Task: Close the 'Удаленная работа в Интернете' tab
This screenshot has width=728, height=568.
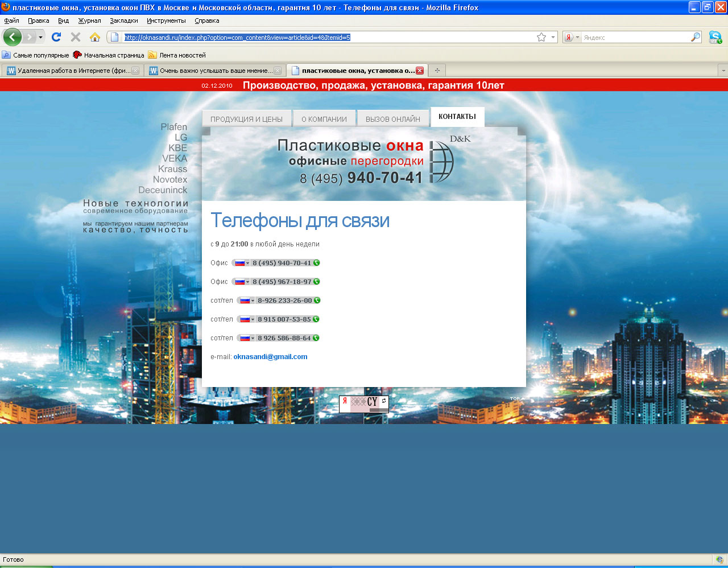Action: coord(135,71)
